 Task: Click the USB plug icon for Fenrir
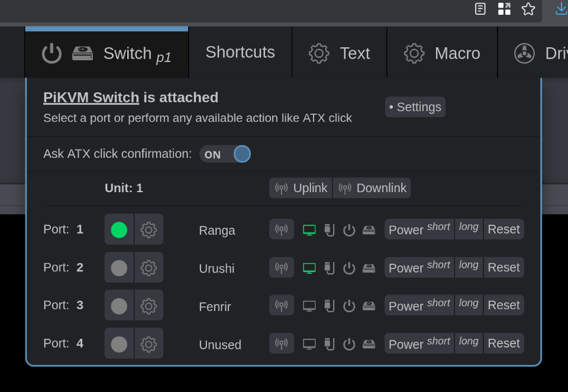pyautogui.click(x=330, y=306)
